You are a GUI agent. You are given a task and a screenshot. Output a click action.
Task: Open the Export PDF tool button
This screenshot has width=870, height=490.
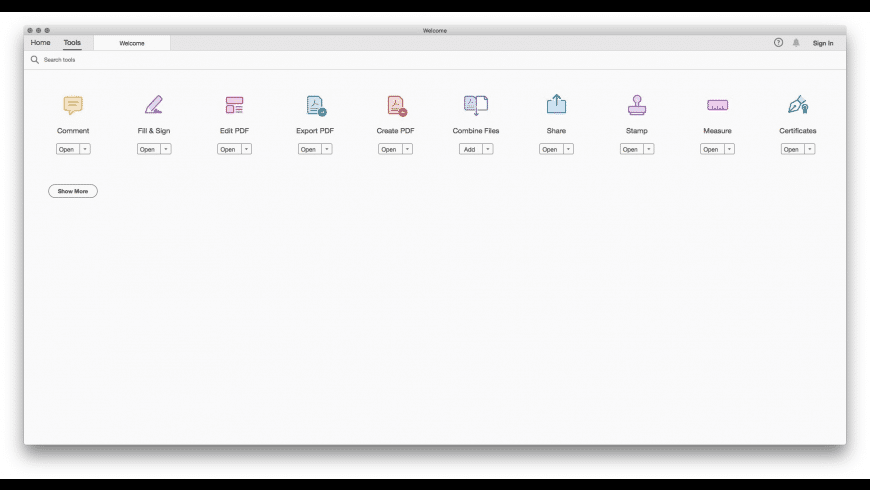click(x=310, y=149)
